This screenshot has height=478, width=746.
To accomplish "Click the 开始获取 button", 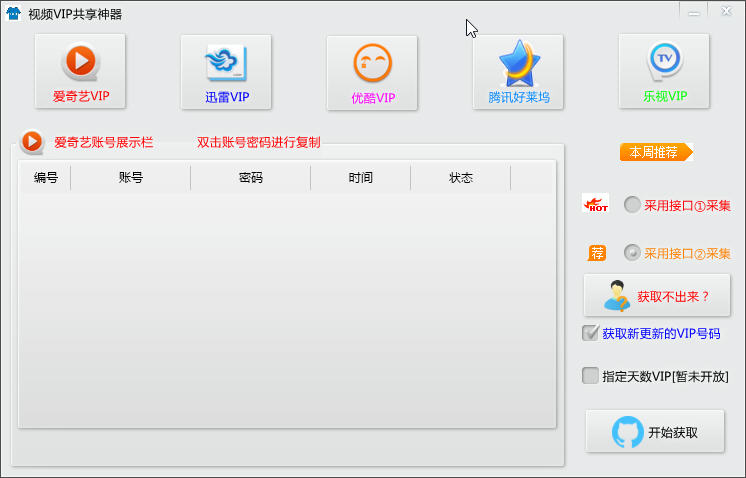I will coord(655,432).
